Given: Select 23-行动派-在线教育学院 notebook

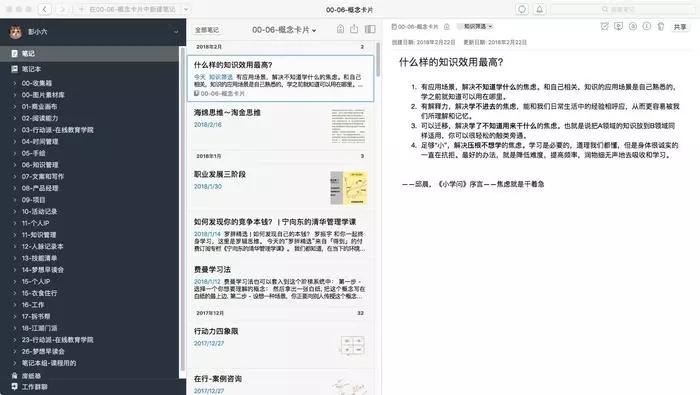Looking at the screenshot, I should tap(58, 340).
